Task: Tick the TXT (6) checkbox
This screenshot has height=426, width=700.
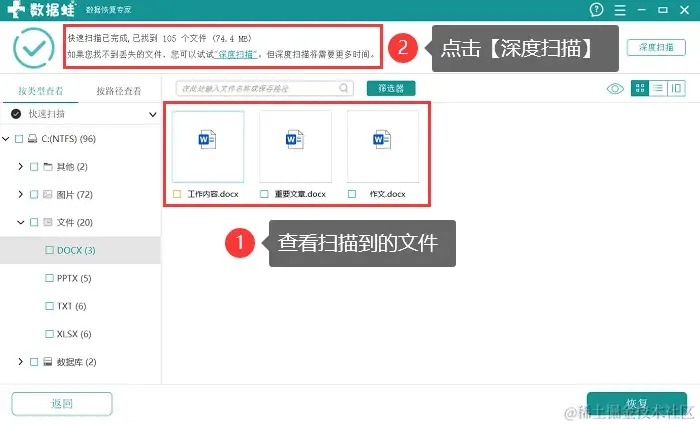Action: coord(50,306)
